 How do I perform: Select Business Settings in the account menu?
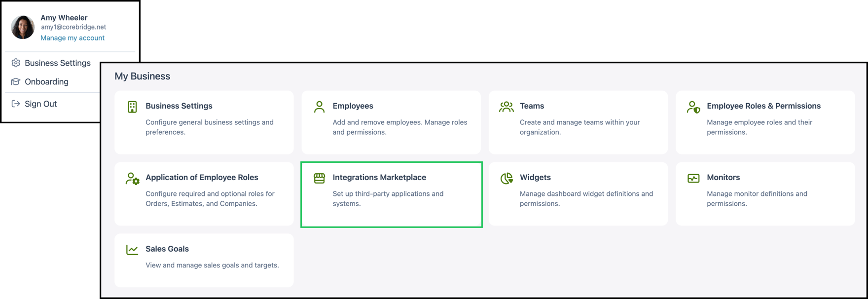[x=58, y=63]
